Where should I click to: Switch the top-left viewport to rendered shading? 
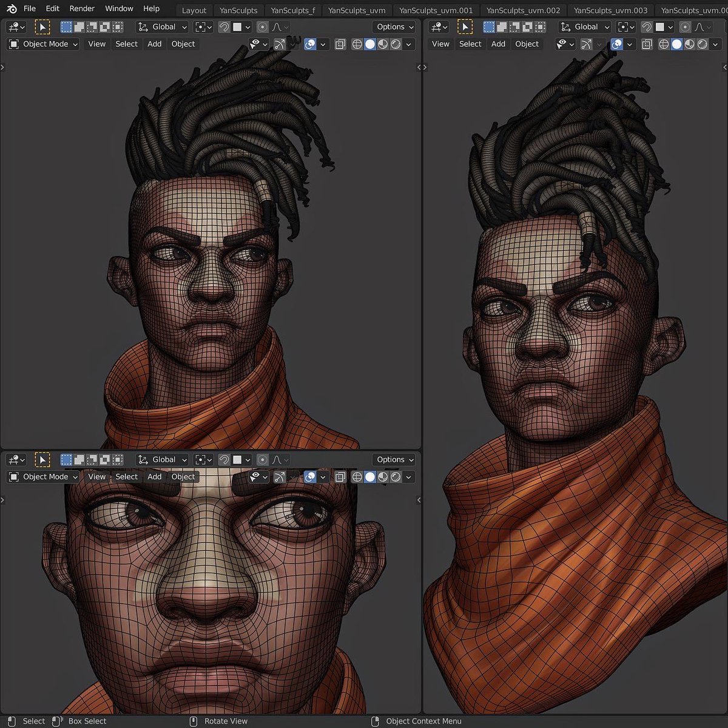coord(396,44)
